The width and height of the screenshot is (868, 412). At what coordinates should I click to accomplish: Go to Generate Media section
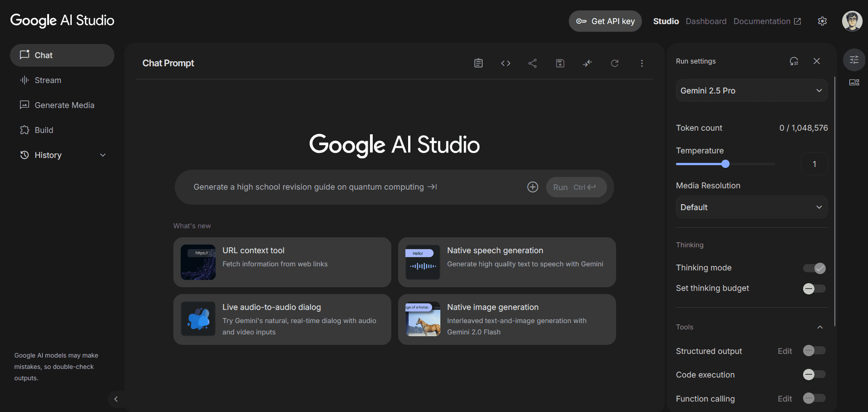coord(64,105)
